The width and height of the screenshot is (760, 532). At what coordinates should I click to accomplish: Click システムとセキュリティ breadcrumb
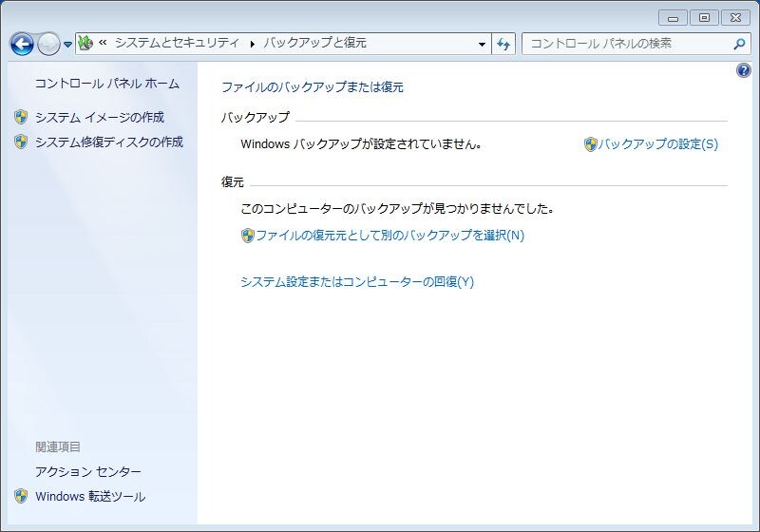pyautogui.click(x=177, y=43)
